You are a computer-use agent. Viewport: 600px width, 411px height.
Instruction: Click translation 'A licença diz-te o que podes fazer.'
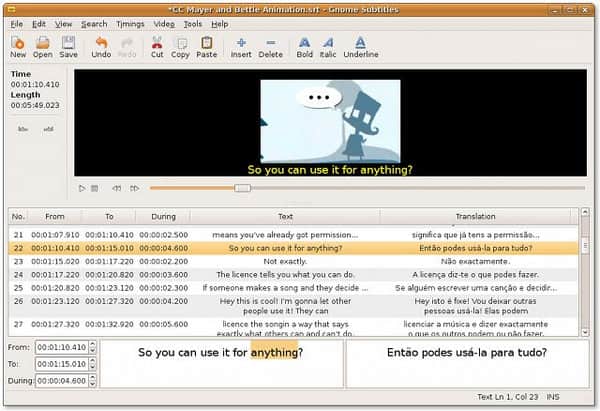coord(475,275)
